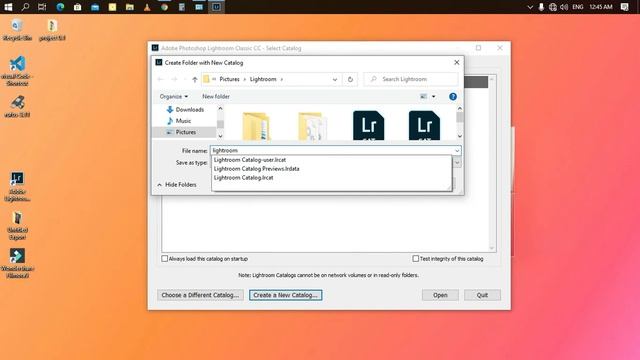Expand the address bar history dropdown
Viewport: 640px width, 360px height.
click(335, 80)
